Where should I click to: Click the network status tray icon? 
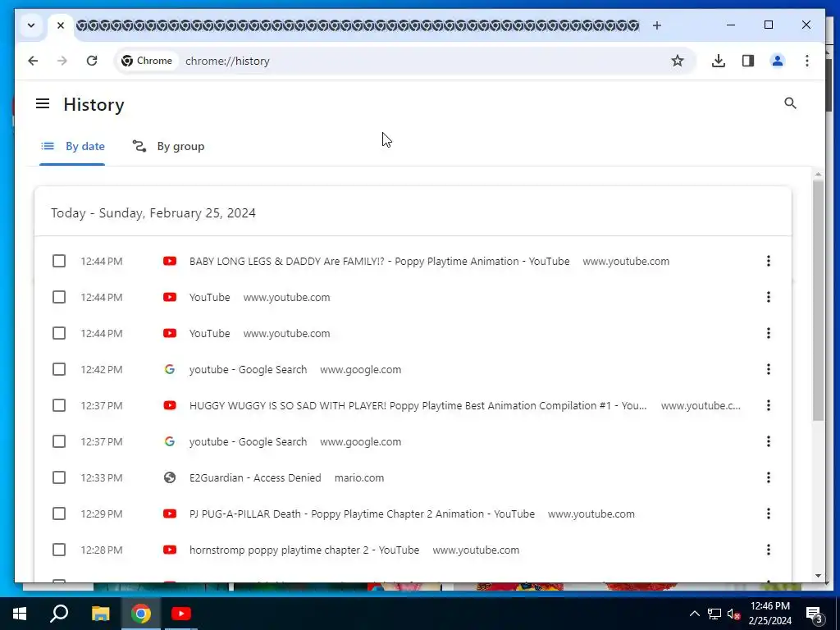(714, 614)
